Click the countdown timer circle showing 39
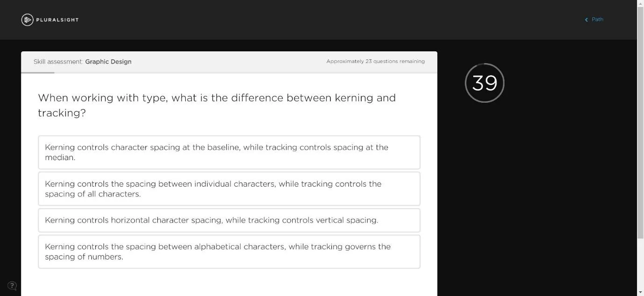Image resolution: width=644 pixels, height=296 pixels. point(485,83)
